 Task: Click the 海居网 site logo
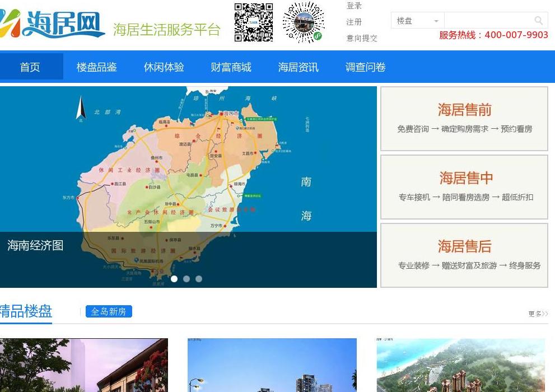coord(53,24)
